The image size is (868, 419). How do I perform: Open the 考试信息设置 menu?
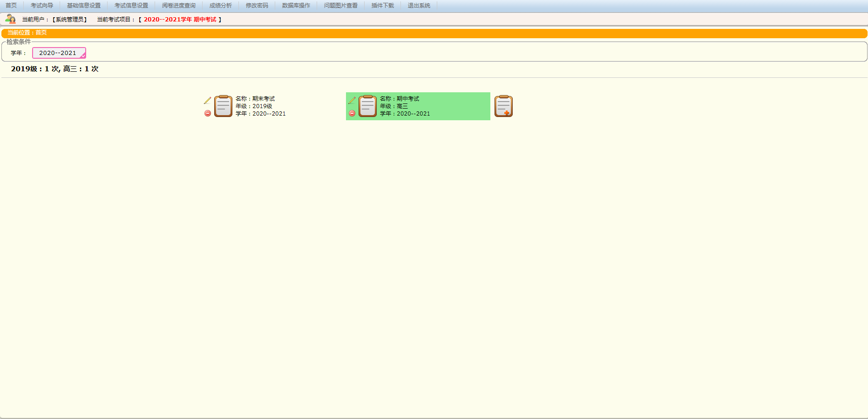(131, 6)
